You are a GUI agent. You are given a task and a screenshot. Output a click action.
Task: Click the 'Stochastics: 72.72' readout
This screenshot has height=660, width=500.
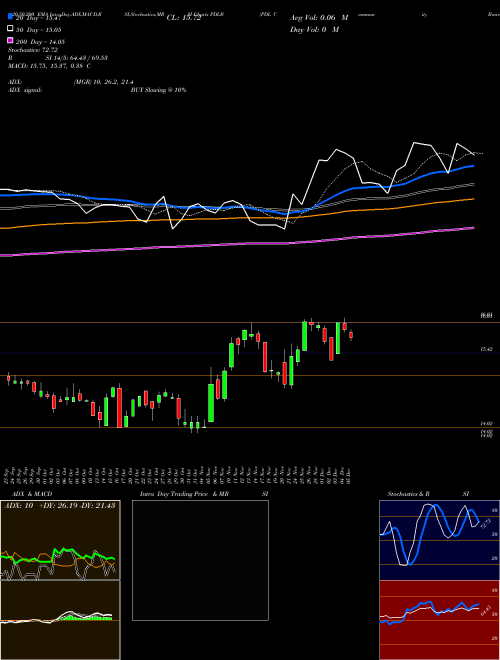(33, 50)
